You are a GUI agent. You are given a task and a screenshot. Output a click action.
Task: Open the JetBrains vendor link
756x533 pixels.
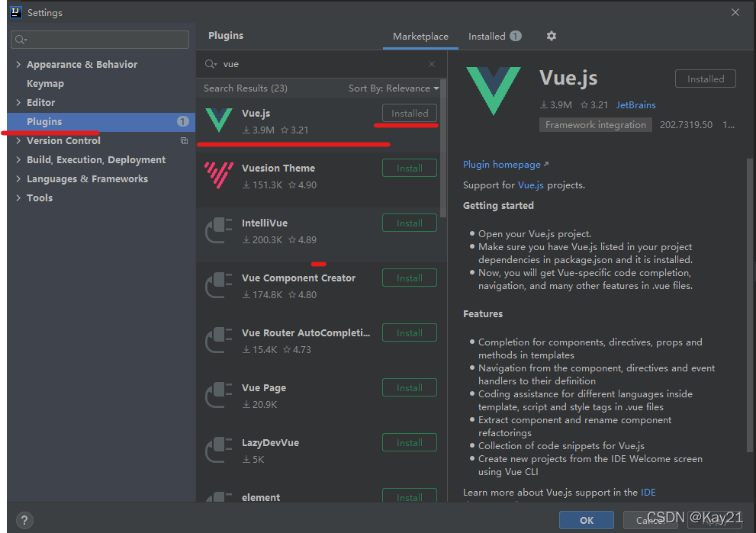(x=636, y=105)
